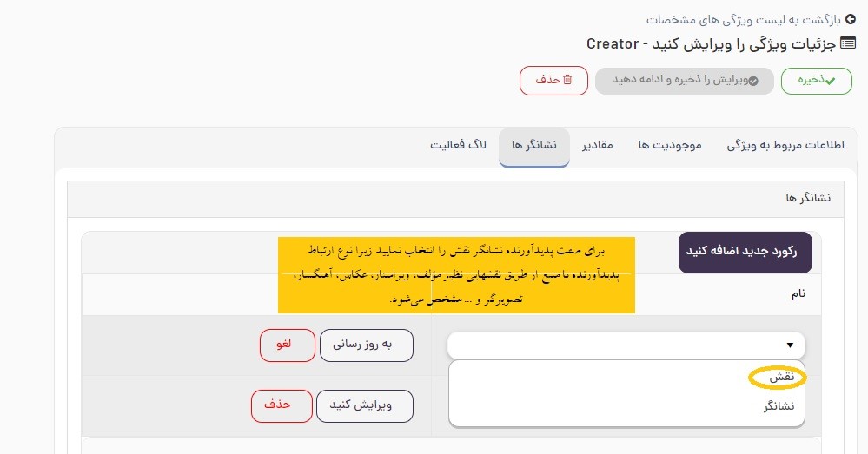
Task: Cancel editing with the لغو button
Action: coord(284,345)
